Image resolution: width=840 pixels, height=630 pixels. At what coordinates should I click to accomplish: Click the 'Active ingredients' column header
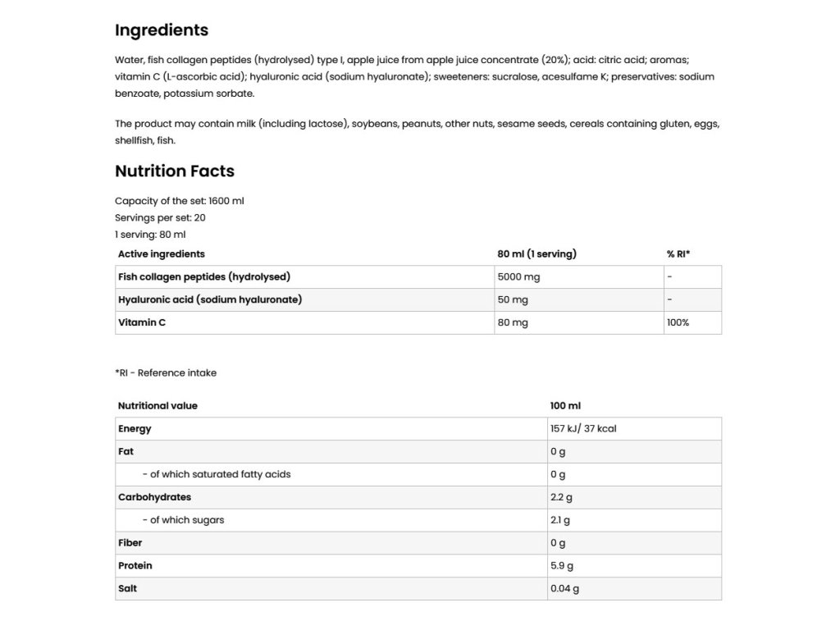tap(162, 254)
